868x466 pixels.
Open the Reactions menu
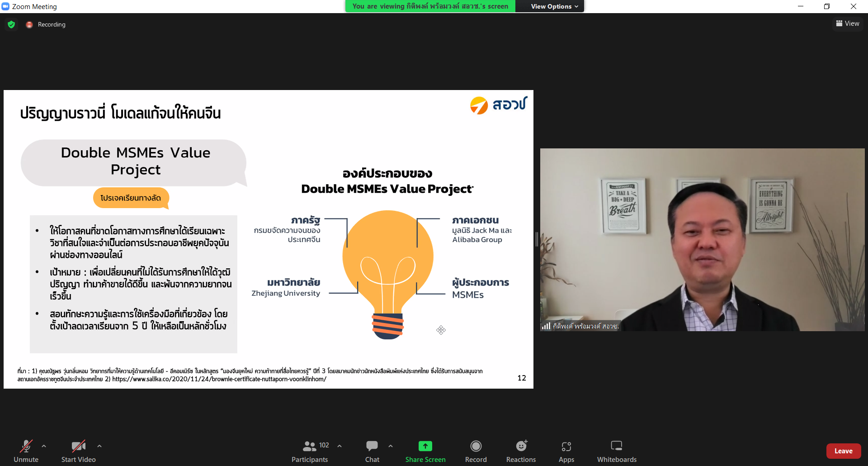pos(521,451)
